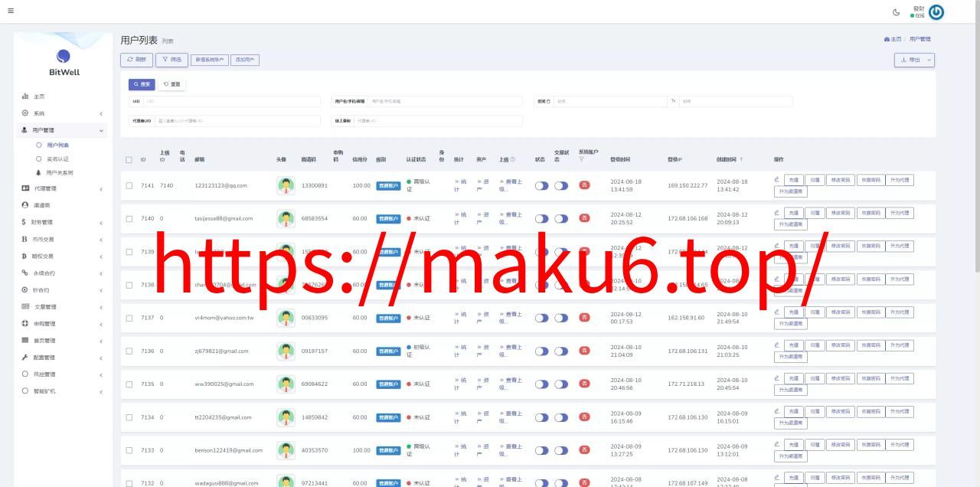
Task: Click 查看上级 link for user 7133
Action: pyautogui.click(x=511, y=450)
